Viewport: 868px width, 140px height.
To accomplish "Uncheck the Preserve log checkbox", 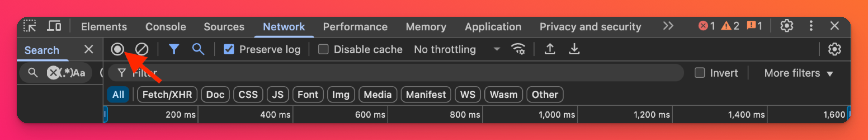I will click(229, 50).
